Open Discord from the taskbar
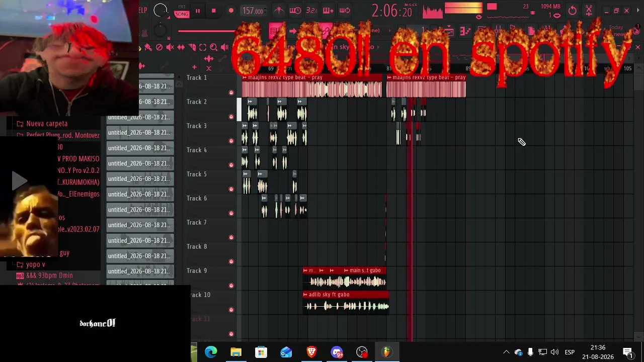Viewport: 644px width, 362px height. [x=337, y=352]
